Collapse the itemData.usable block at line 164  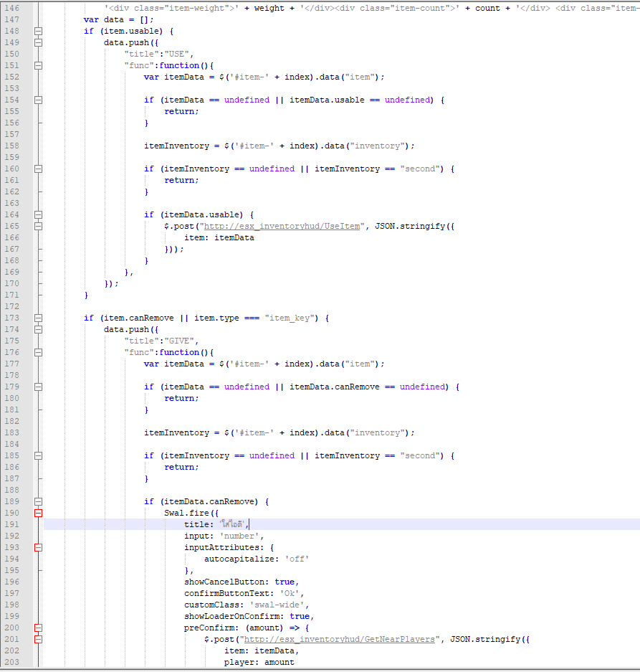[38, 214]
